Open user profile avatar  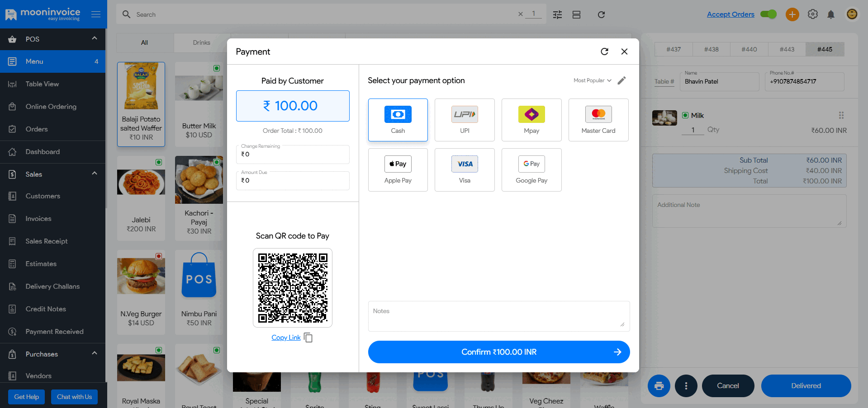pos(852,14)
